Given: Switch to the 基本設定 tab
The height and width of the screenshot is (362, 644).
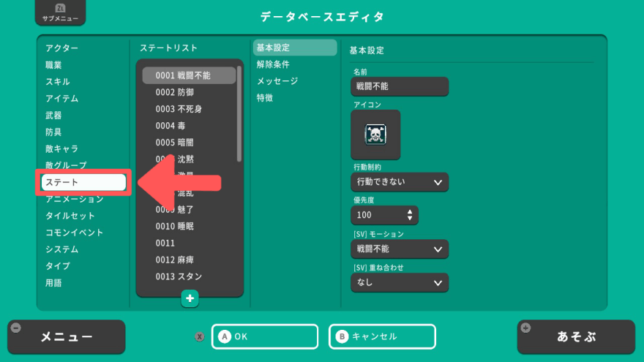Looking at the screenshot, I should click(x=295, y=48).
